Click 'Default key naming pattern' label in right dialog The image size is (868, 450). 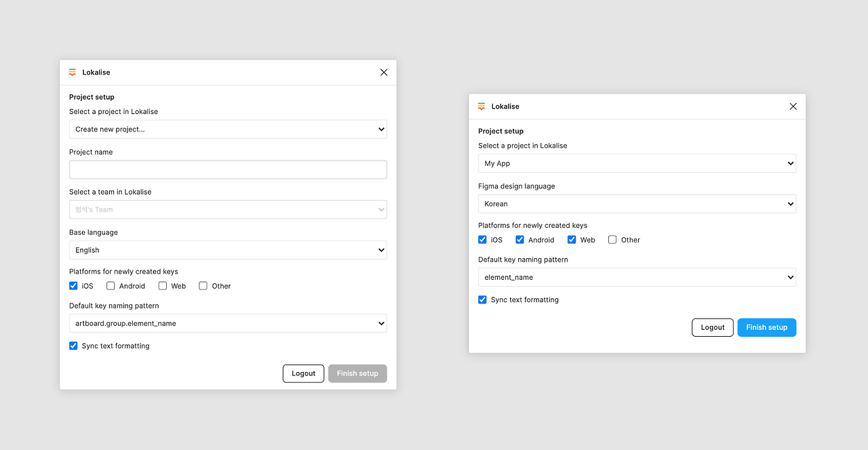pos(523,260)
